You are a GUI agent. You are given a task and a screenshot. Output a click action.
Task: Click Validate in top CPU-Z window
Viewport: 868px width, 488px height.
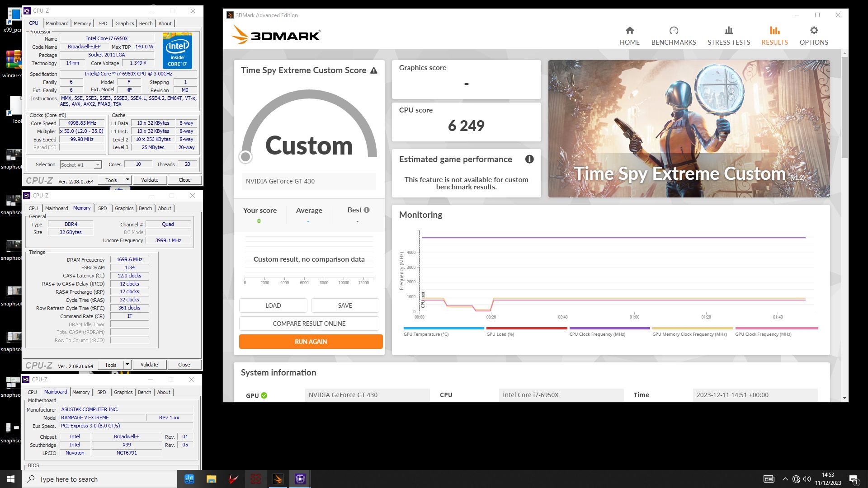pos(150,180)
